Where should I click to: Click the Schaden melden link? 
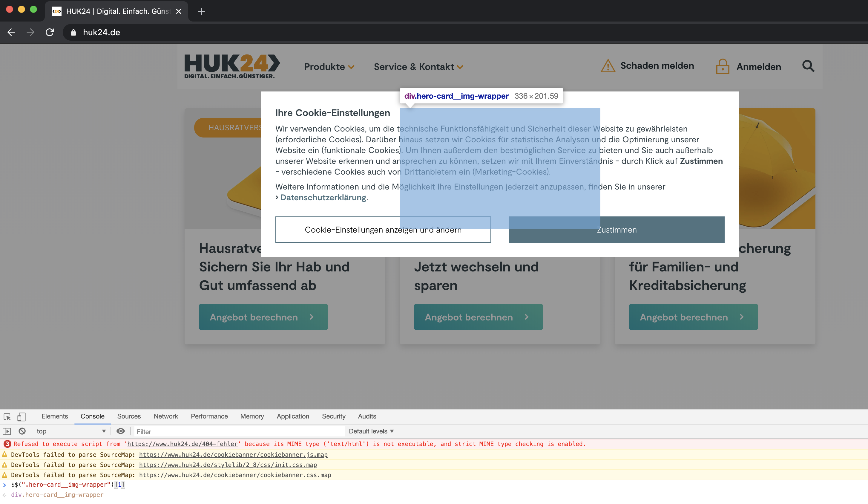(657, 66)
